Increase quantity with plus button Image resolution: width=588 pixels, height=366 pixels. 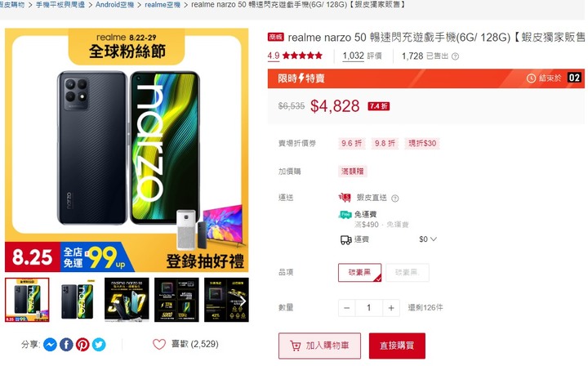(391, 308)
